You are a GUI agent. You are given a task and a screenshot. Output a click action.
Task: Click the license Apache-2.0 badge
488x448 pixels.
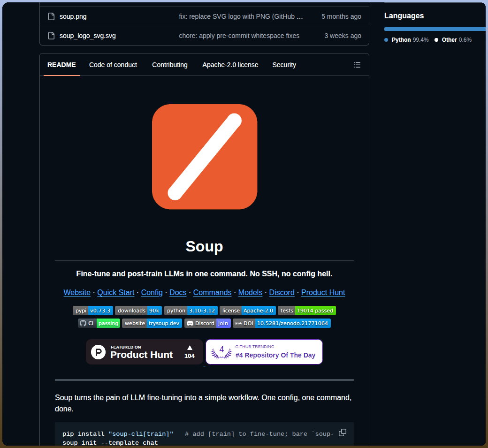coord(247,311)
